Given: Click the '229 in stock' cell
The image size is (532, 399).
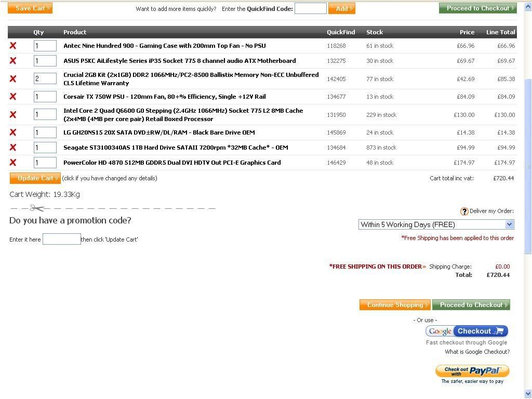Looking at the screenshot, I should [381, 115].
